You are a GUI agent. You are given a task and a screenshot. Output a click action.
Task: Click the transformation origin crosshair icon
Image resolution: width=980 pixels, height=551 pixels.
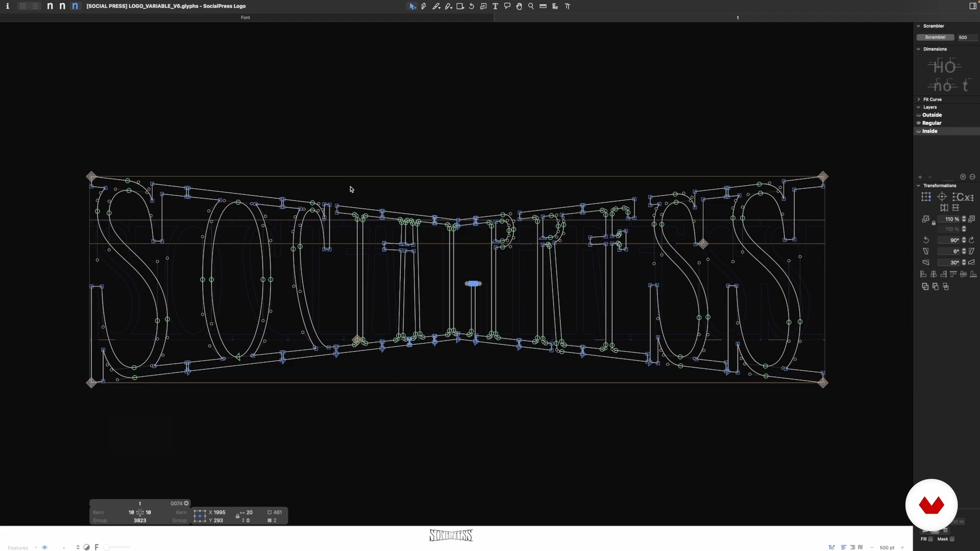tap(942, 197)
